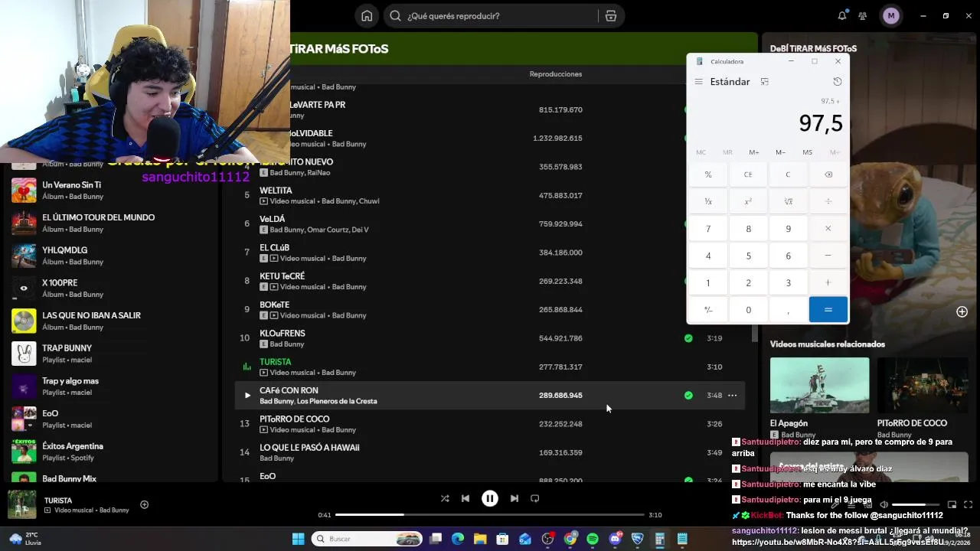The height and width of the screenshot is (551, 980).
Task: Select the track VeLDÁ
Action: pyautogui.click(x=272, y=219)
